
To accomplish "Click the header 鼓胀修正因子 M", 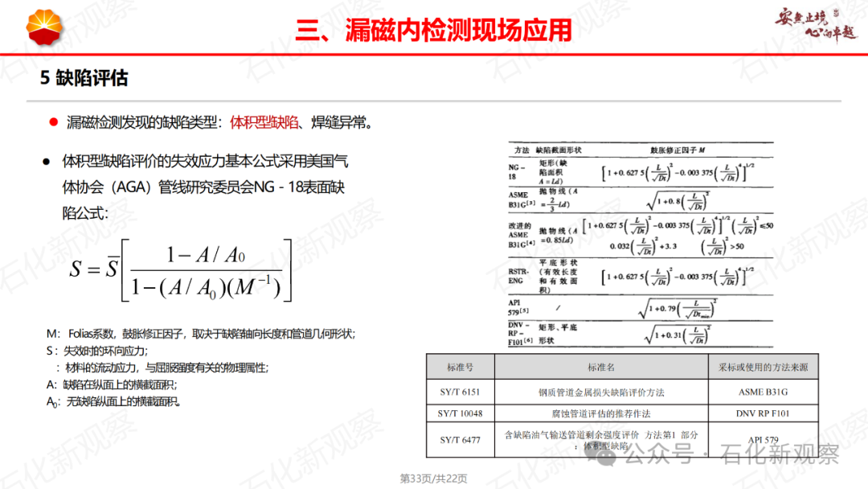I will (678, 150).
